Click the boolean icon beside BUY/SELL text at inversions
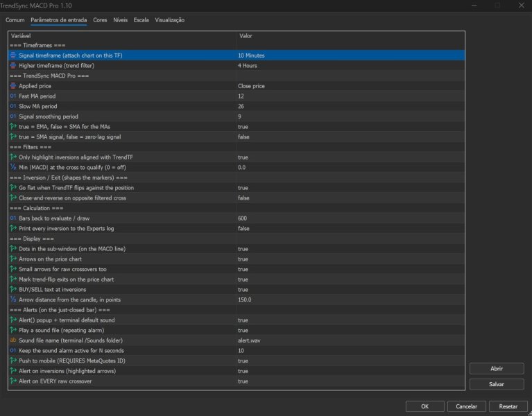Viewport: 532px width, 416px height. 13,289
